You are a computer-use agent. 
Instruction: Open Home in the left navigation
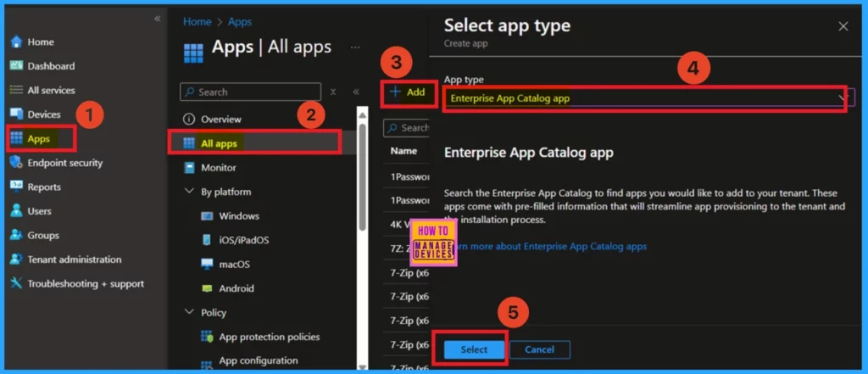(41, 42)
